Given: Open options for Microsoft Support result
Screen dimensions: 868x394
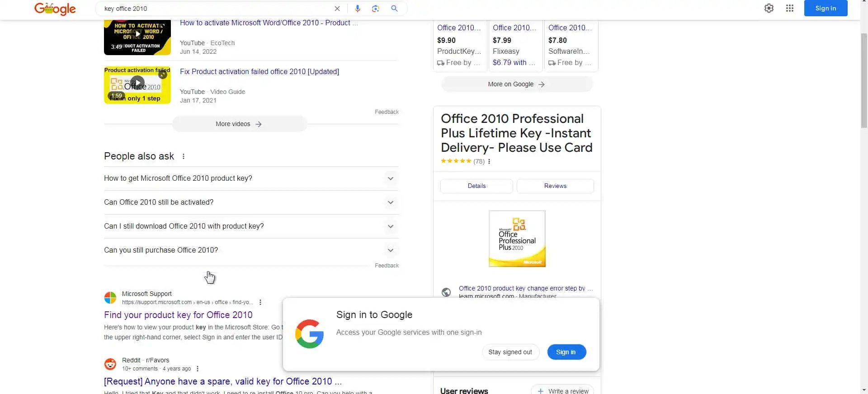Looking at the screenshot, I should [x=260, y=302].
